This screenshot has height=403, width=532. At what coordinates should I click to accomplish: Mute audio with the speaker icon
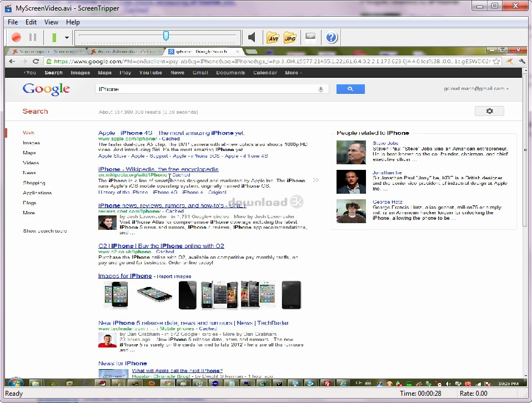252,38
